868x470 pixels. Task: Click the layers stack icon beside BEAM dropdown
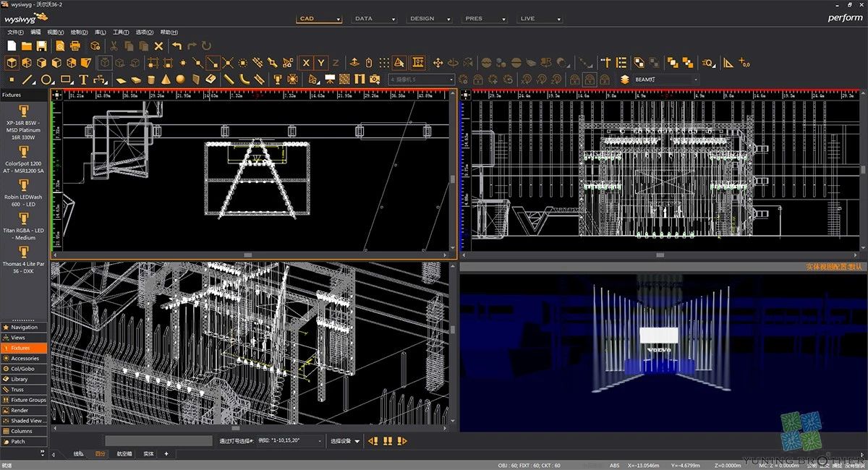(625, 80)
